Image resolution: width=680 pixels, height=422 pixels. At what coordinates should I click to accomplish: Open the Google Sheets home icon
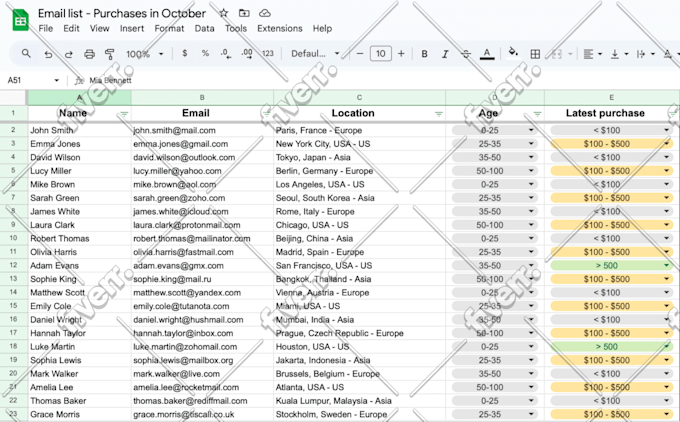(20, 20)
